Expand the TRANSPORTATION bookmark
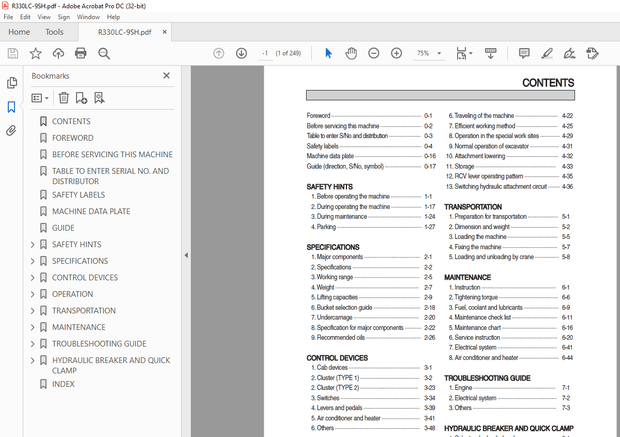The height and width of the screenshot is (437, 620). click(33, 311)
